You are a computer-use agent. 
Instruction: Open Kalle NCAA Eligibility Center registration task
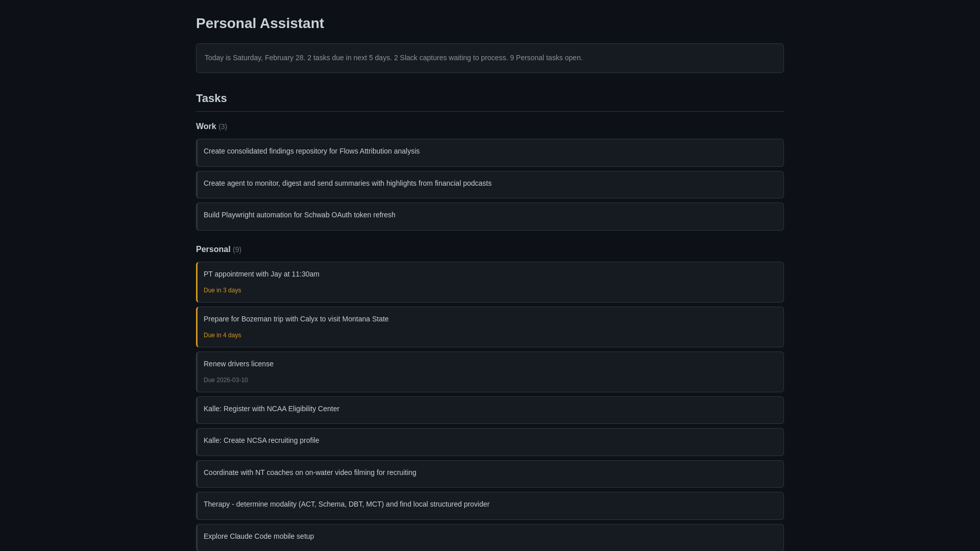pyautogui.click(x=271, y=409)
